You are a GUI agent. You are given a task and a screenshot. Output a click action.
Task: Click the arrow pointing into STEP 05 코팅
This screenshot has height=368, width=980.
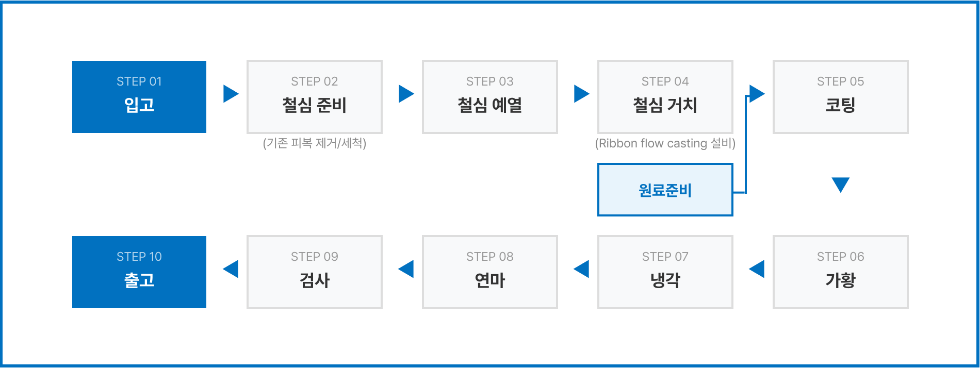point(756,94)
